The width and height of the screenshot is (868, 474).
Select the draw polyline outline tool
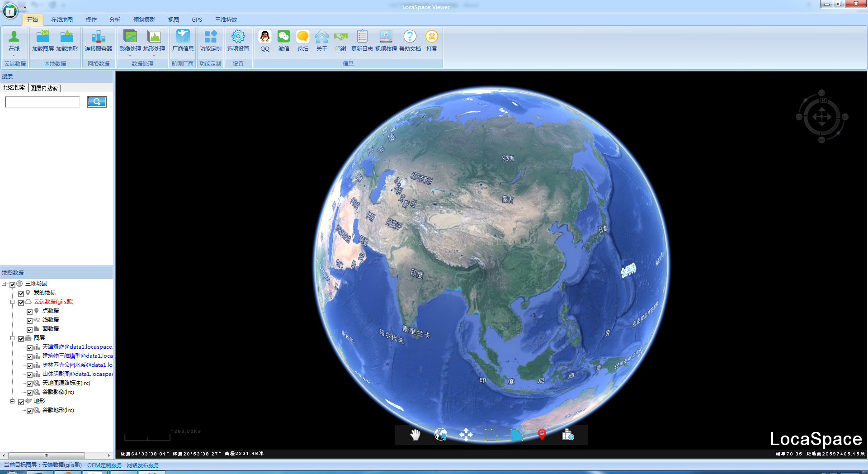click(x=491, y=435)
